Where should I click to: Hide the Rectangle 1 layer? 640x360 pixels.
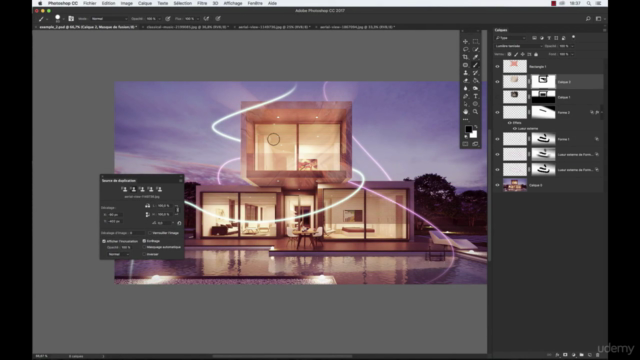coord(497,66)
